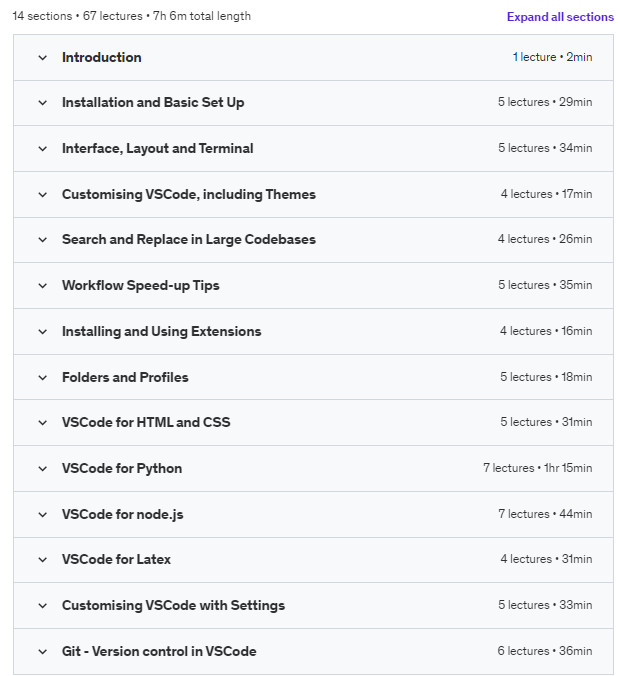Viewport: 620px width, 676px height.
Task: Click '4 lectures • 17min' text
Action: (546, 194)
